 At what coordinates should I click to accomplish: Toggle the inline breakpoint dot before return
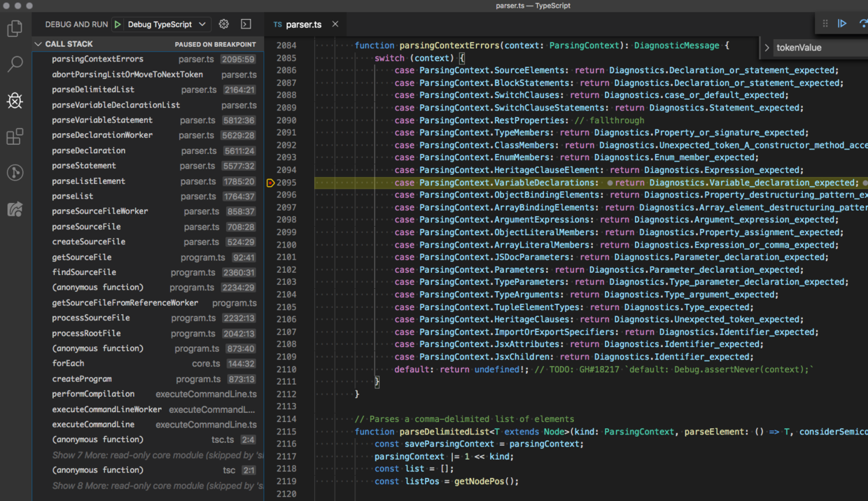(610, 183)
